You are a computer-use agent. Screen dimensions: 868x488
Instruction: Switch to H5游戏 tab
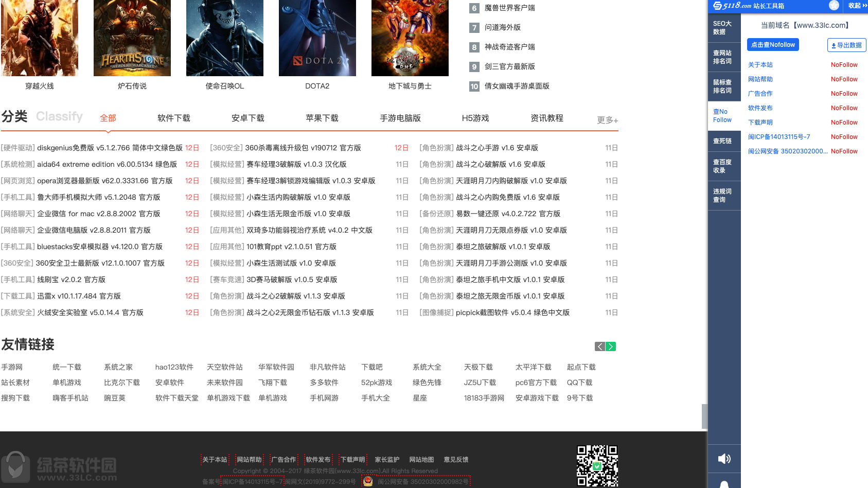pos(475,118)
